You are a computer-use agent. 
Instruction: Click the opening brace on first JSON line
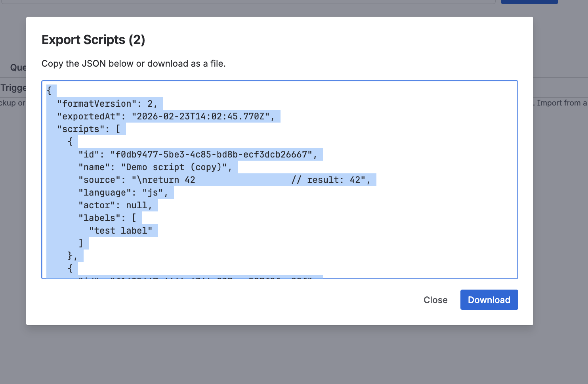tap(49, 91)
